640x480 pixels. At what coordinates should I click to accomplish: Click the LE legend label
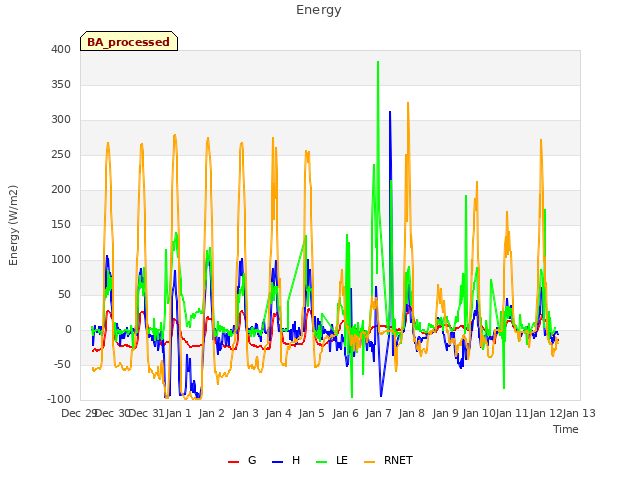342,460
